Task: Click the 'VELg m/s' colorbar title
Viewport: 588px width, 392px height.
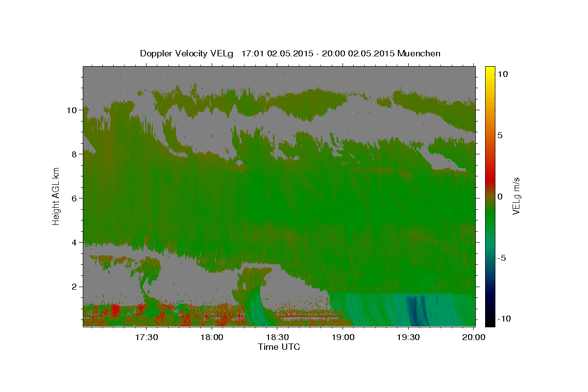Action: point(516,196)
